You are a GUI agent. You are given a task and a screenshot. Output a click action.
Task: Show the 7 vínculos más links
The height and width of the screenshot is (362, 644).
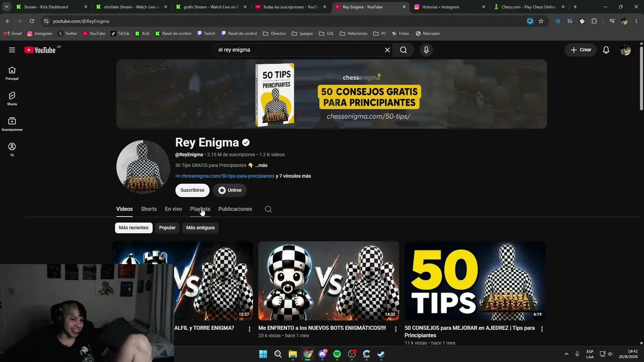pyautogui.click(x=293, y=176)
